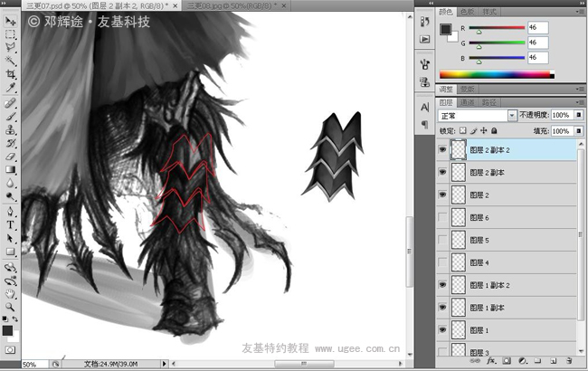
Task: Click the lock all padlock icon
Action: pyautogui.click(x=494, y=131)
